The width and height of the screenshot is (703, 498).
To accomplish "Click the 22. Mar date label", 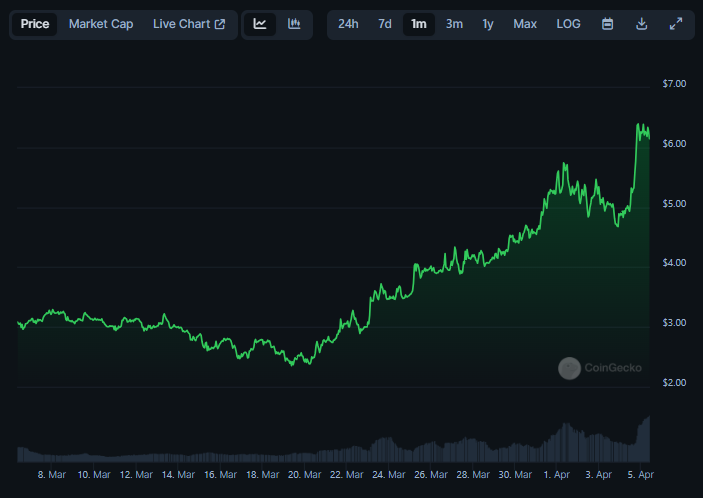I will click(347, 475).
